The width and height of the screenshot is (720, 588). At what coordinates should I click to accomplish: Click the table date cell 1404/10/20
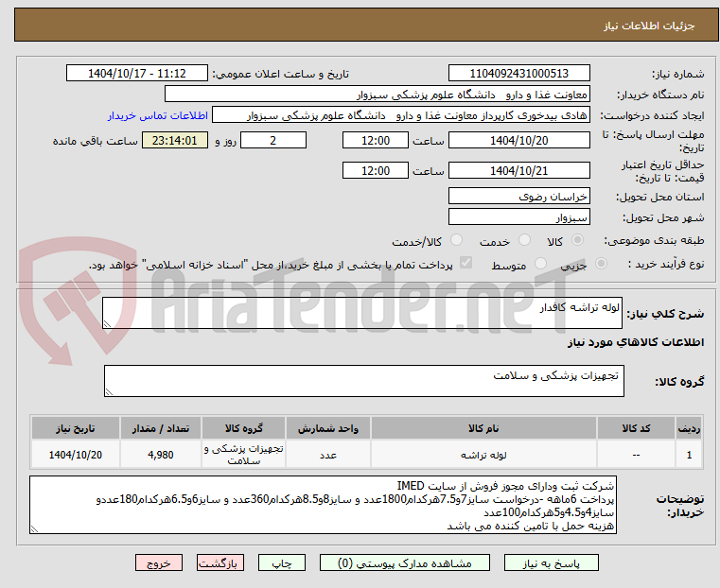pyautogui.click(x=76, y=455)
